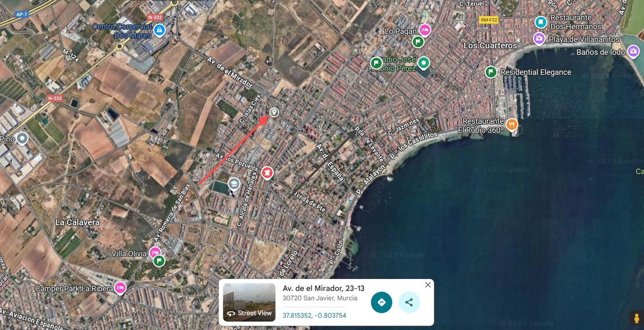Image resolution: width=644 pixels, height=330 pixels.
Task: Click the Camper Park La Ribera lodging pin
Action: point(120,288)
